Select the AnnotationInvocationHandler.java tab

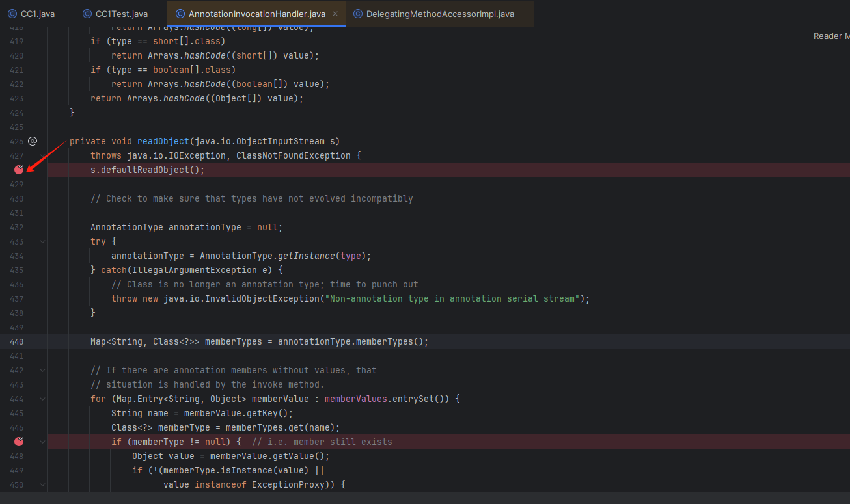(257, 14)
